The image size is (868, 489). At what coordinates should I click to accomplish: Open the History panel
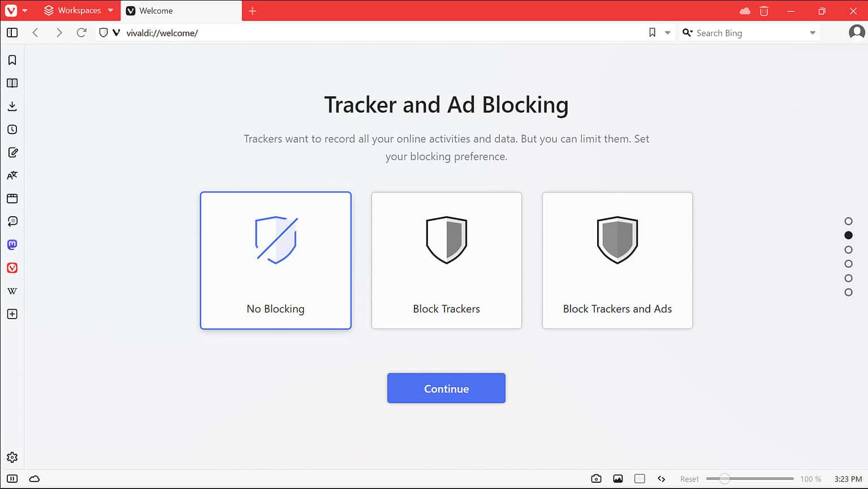tap(12, 129)
